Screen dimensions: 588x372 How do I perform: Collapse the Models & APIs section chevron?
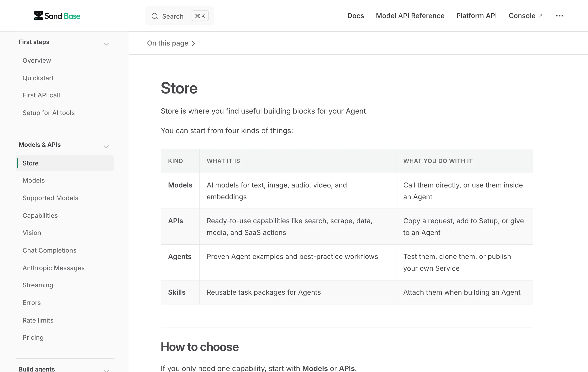[106, 147]
